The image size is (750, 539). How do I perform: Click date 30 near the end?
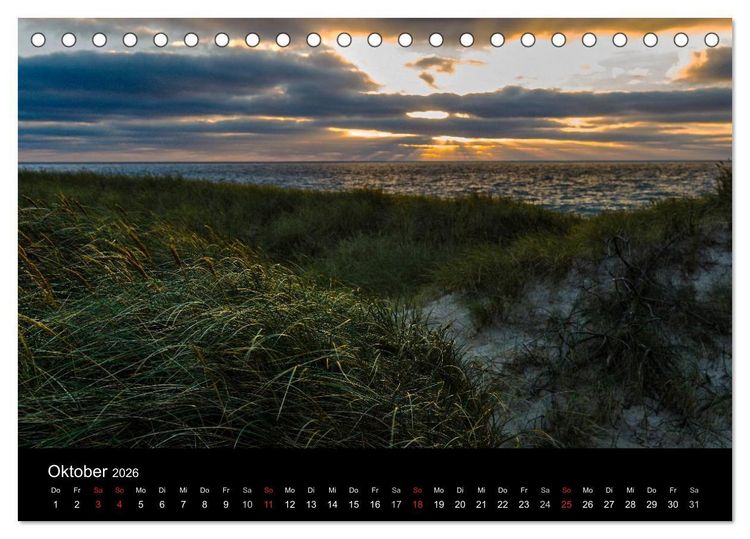pos(673,505)
